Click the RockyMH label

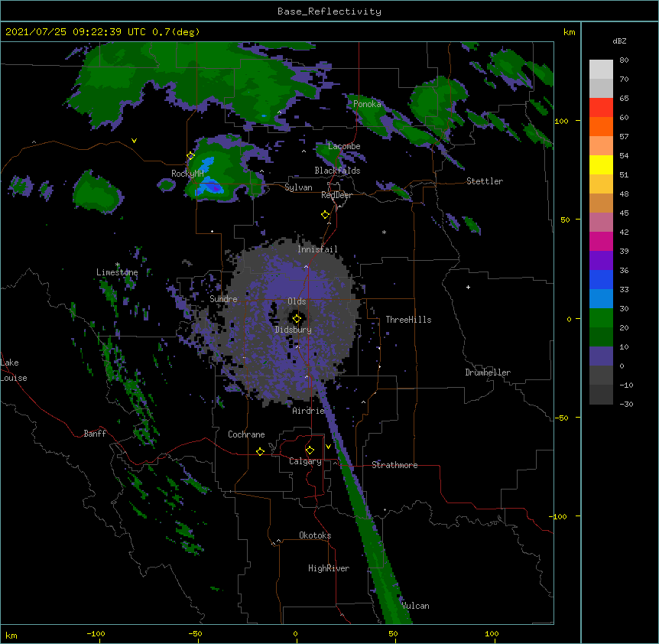pyautogui.click(x=187, y=174)
